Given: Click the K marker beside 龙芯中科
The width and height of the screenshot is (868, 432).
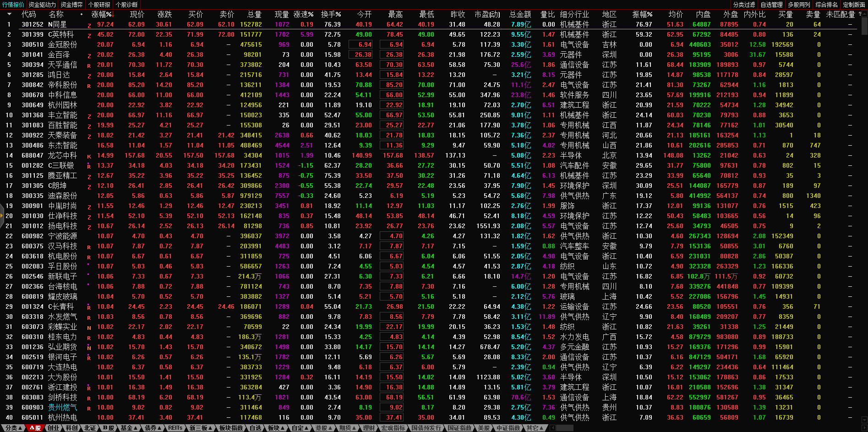Looking at the screenshot, I should (89, 157).
